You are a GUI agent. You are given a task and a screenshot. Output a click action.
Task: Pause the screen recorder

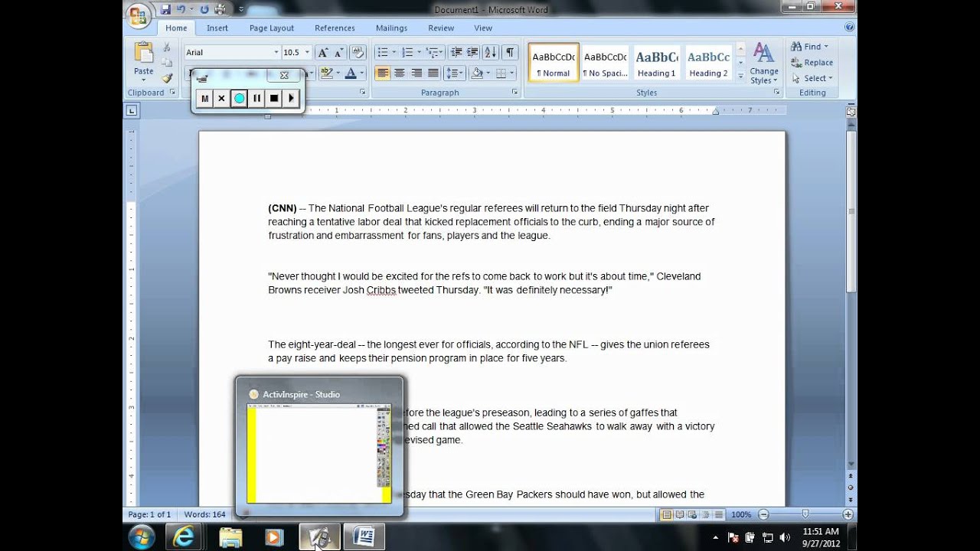[256, 98]
